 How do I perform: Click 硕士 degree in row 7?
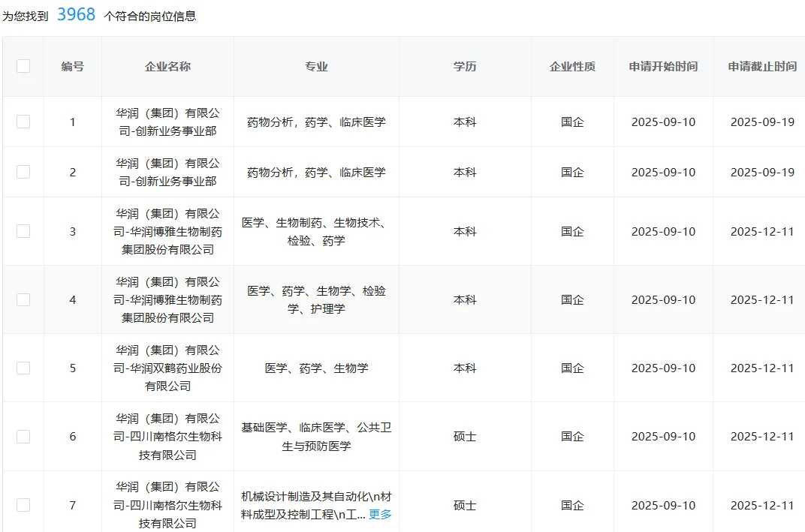465,505
